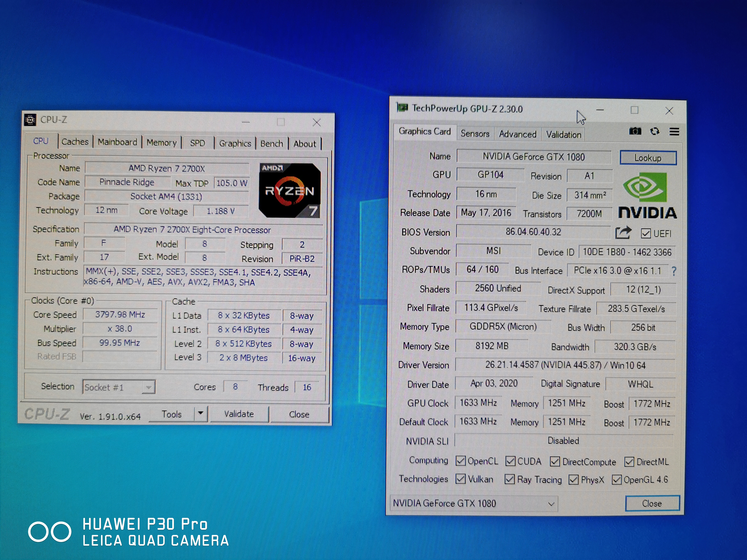Click the CPU-Z title bar icon
747x560 pixels.
(x=30, y=120)
